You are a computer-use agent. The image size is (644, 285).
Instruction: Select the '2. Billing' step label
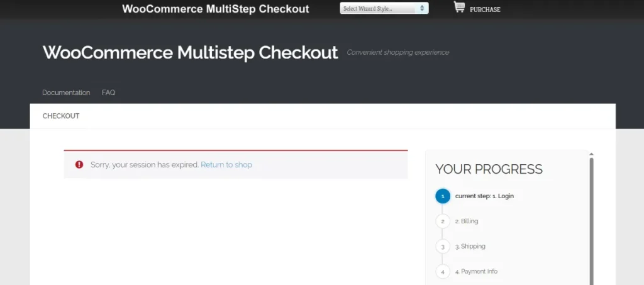467,221
